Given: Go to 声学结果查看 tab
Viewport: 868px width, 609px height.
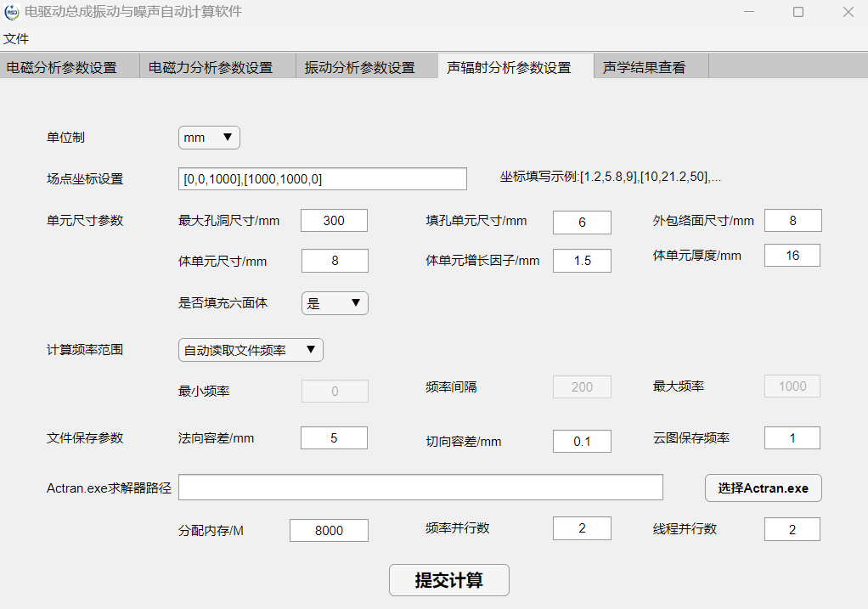Looking at the screenshot, I should pyautogui.click(x=644, y=67).
